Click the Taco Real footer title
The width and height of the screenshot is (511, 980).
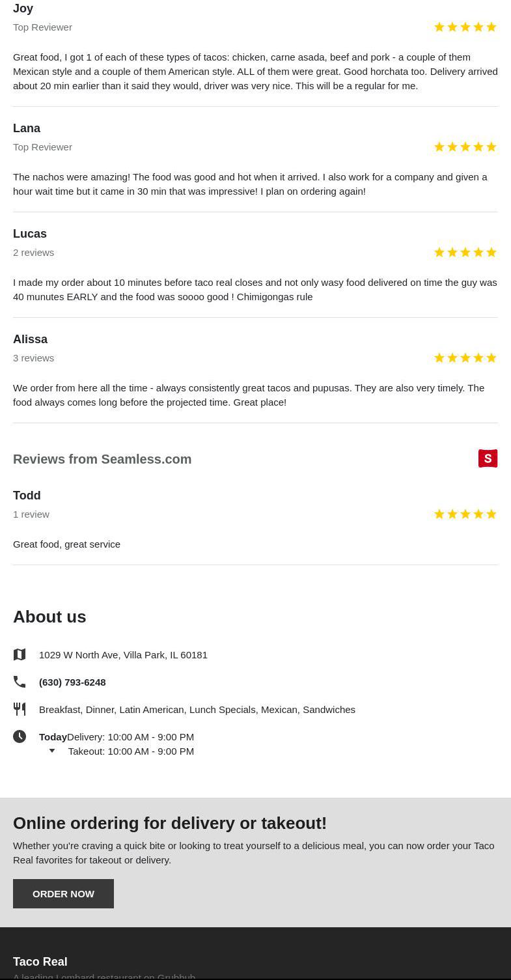pos(40,962)
